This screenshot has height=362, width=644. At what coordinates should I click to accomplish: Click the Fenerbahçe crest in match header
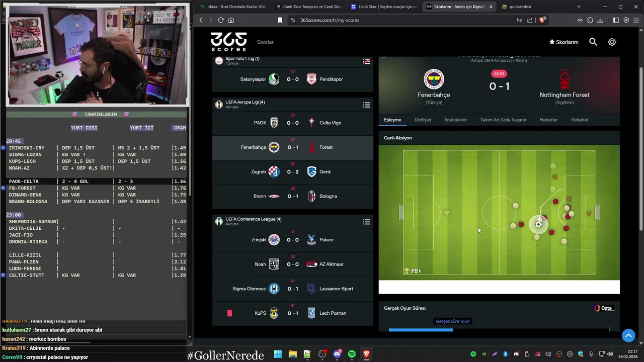(x=434, y=79)
